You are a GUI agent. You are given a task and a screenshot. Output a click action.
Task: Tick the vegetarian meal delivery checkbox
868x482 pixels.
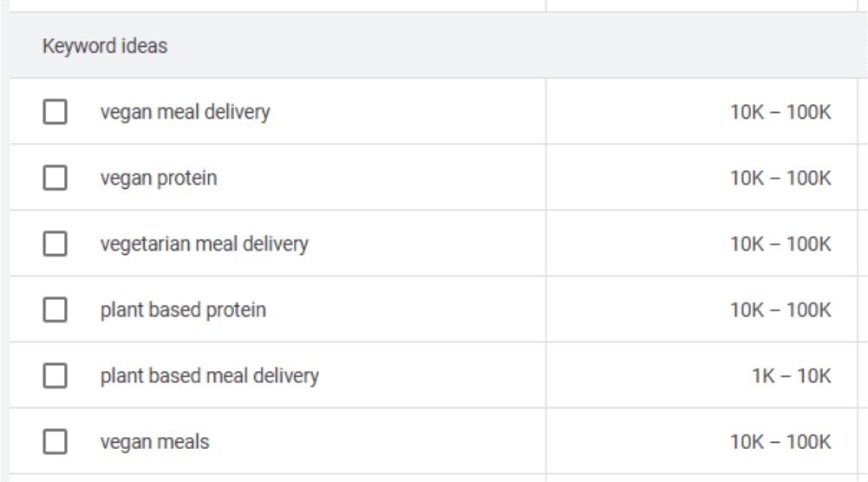55,244
